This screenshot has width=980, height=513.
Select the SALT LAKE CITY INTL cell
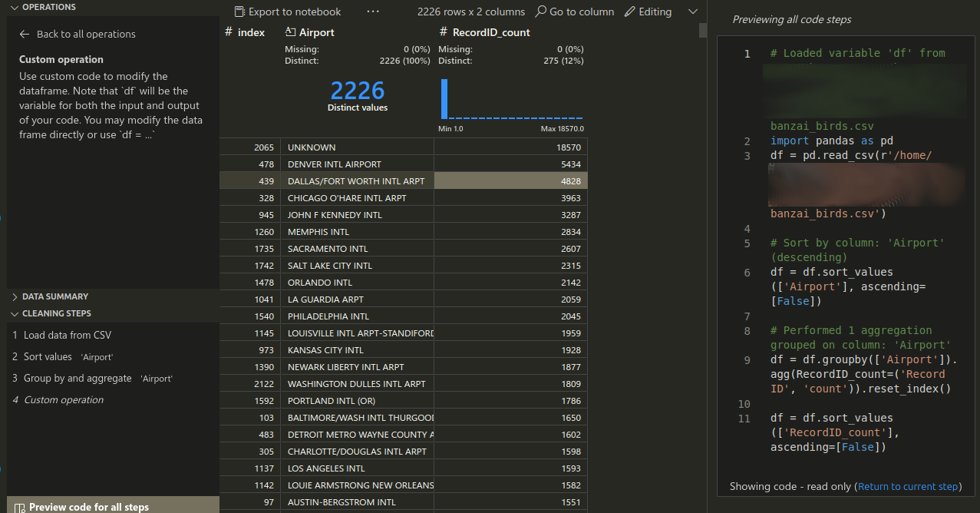357,266
